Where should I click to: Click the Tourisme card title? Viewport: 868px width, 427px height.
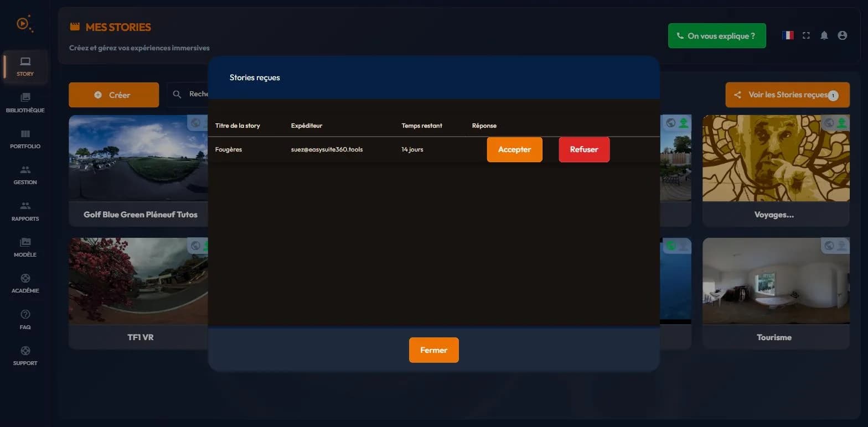tap(774, 337)
